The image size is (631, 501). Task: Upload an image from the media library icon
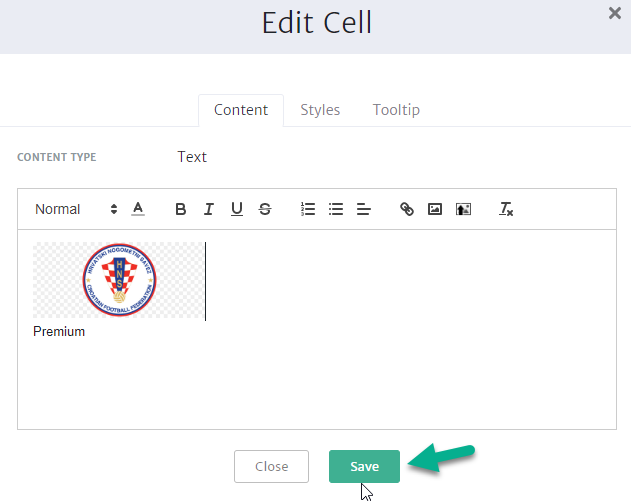coord(463,209)
